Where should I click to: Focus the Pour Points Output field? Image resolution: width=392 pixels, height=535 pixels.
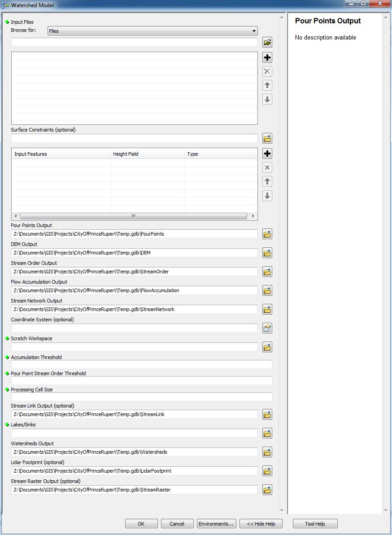click(x=134, y=234)
